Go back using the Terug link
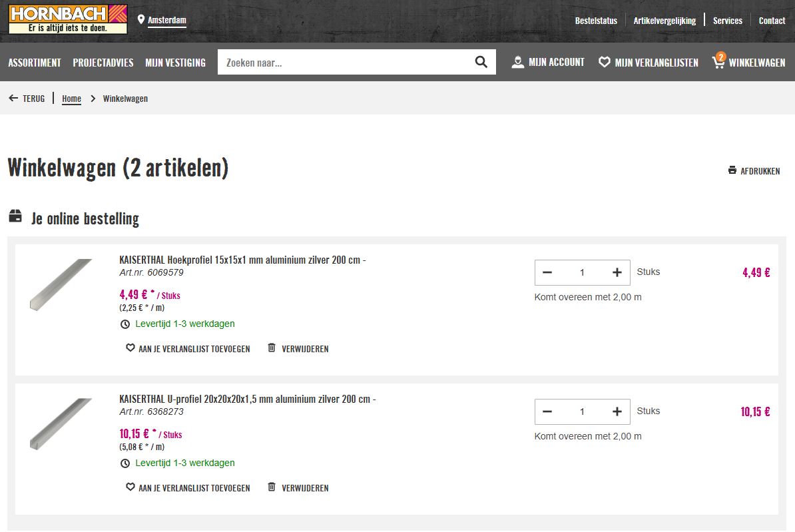Screen dimensions: 795x532 click(x=27, y=99)
